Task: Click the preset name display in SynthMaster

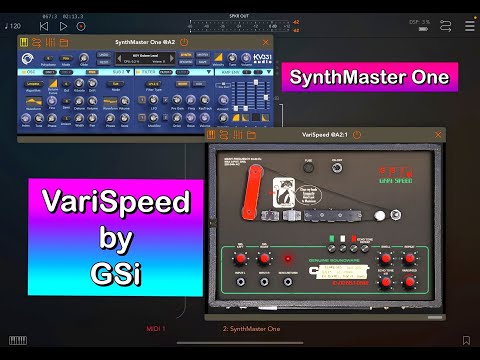Action: (x=145, y=59)
